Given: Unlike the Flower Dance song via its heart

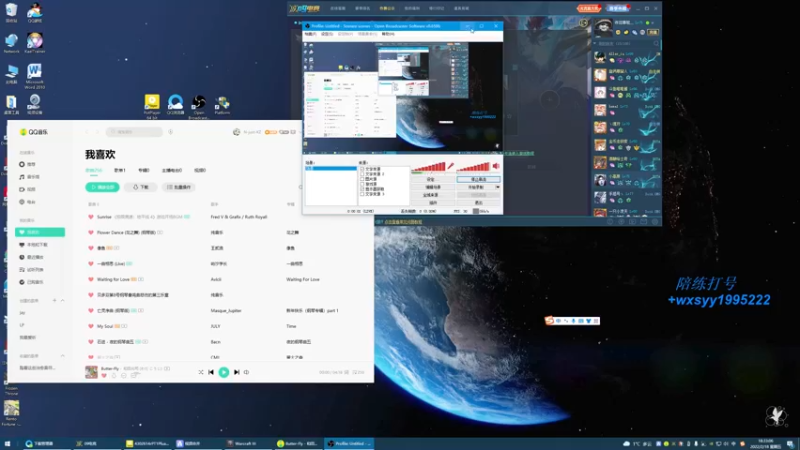Looking at the screenshot, I should (x=91, y=232).
